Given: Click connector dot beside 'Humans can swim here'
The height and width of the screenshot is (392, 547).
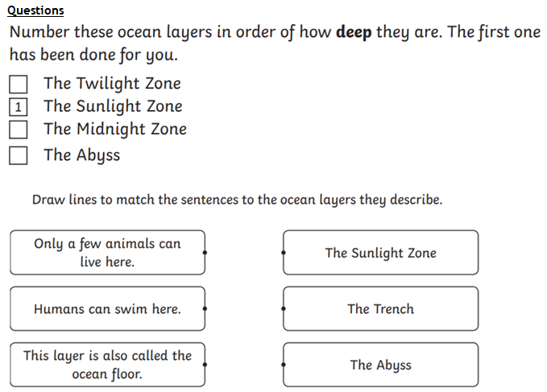Looking at the screenshot, I should point(205,308).
